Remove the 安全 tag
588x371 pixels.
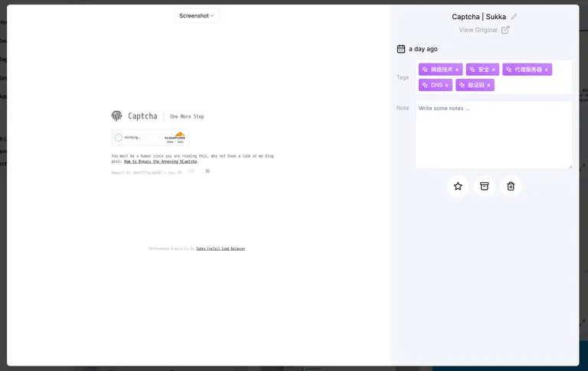pos(494,70)
